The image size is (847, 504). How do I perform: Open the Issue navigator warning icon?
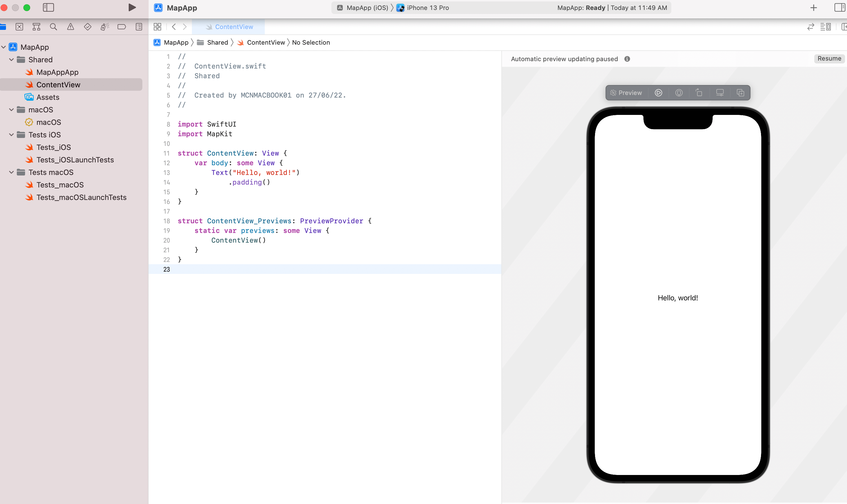click(x=70, y=27)
